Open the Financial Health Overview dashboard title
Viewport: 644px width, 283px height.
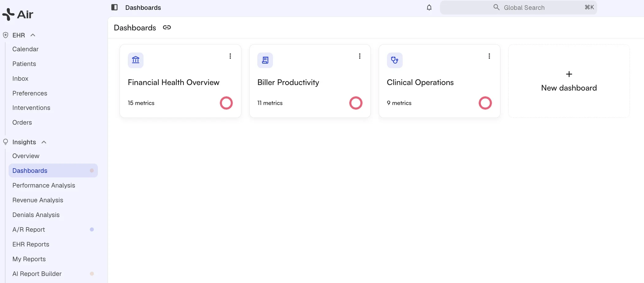pos(174,82)
